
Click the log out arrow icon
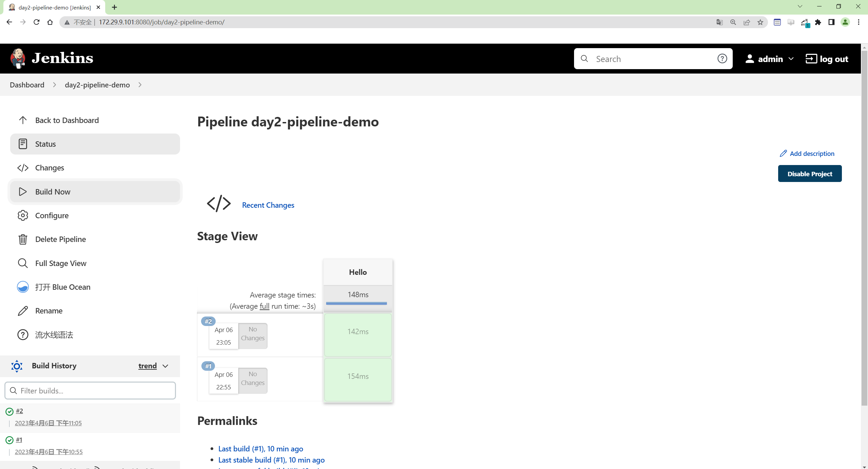click(811, 59)
